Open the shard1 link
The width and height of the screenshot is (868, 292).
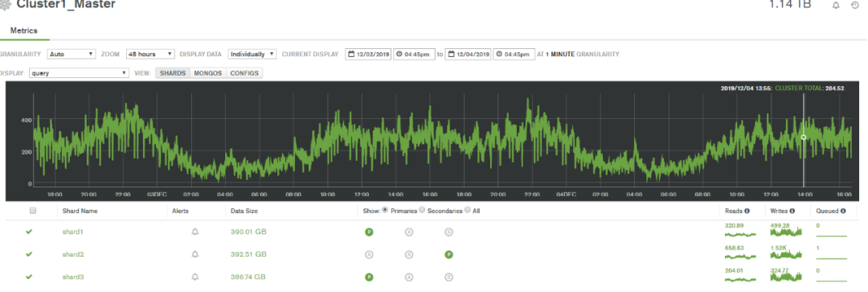click(73, 232)
